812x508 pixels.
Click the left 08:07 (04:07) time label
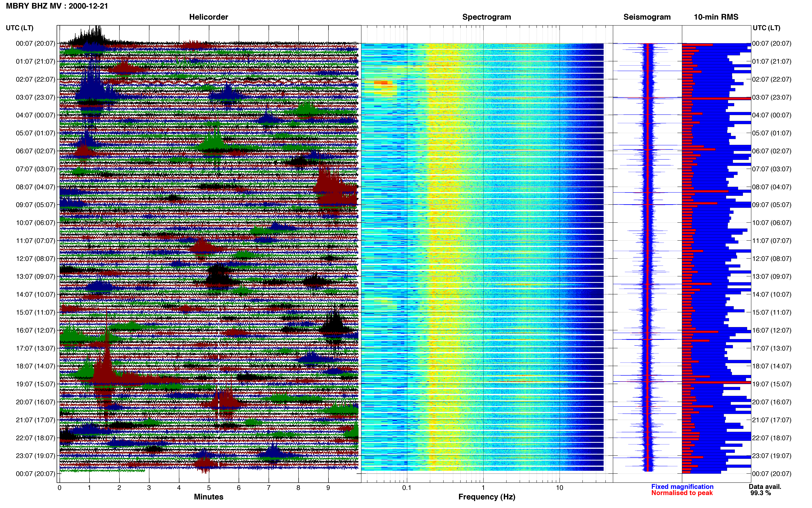tap(35, 187)
